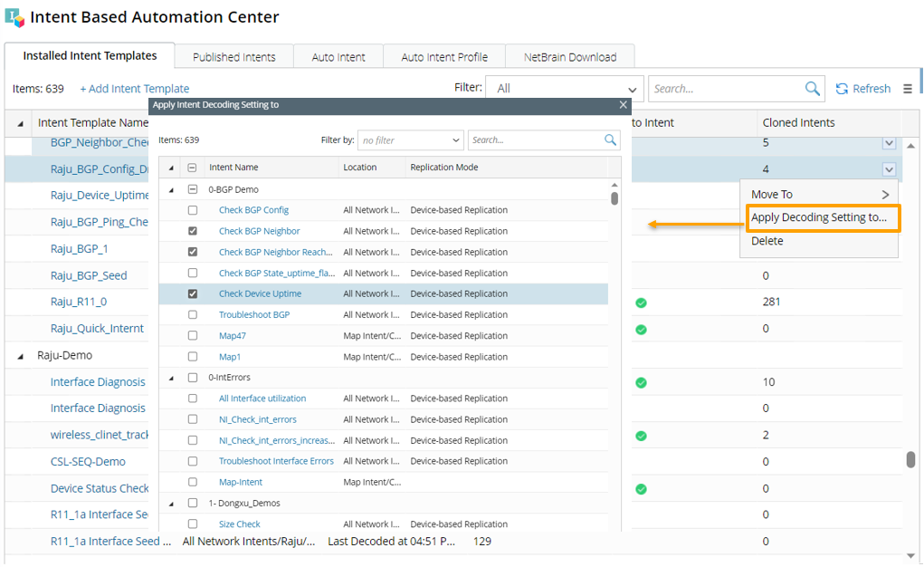
Task: Open row menu arrow for BGP_Neighbor_Check
Action: (889, 143)
